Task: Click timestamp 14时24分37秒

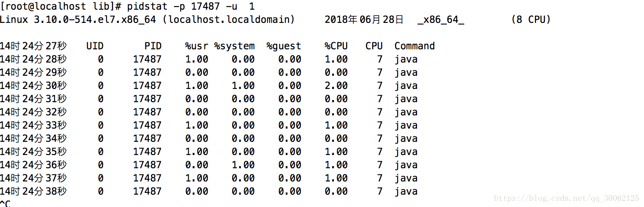Action: pos(33,178)
